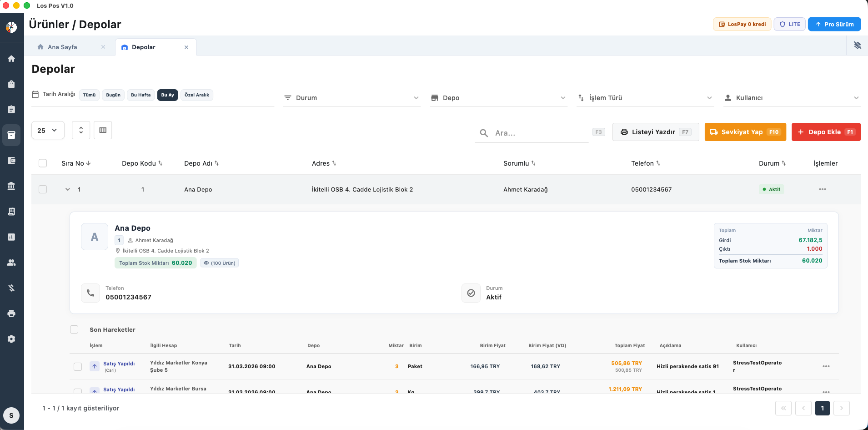This screenshot has width=868, height=430.
Task: Collapse the Ana Depo row chevron
Action: [68, 189]
